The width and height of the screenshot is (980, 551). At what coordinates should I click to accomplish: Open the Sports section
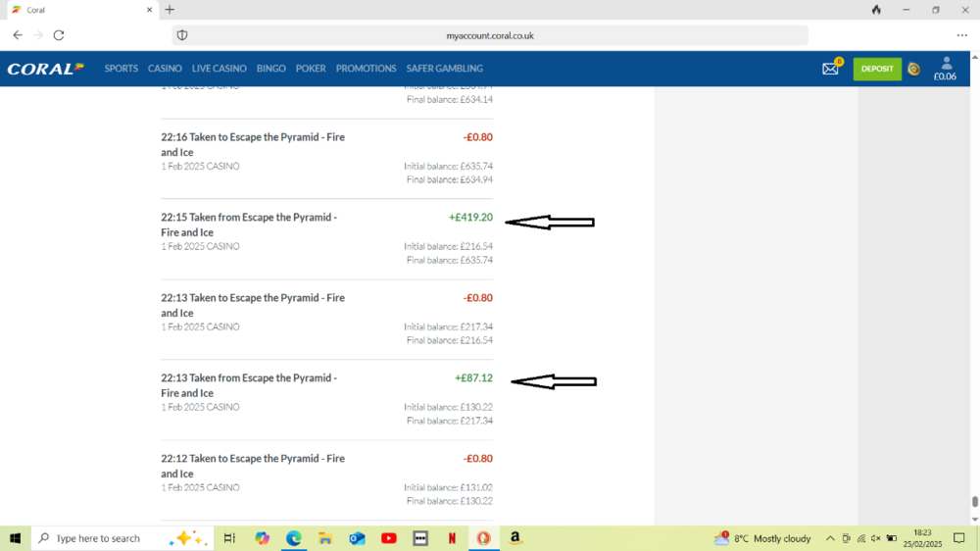click(x=122, y=69)
